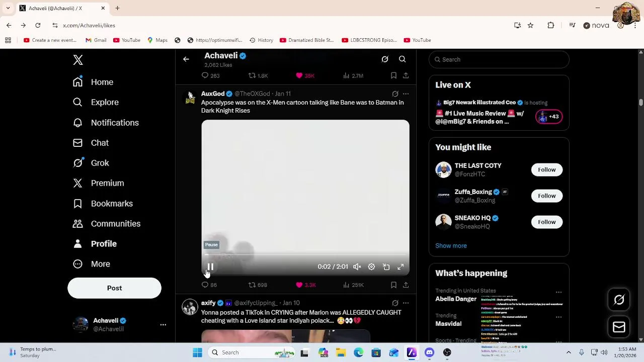Show hidden tray icons chevron
Image resolution: width=644 pixels, height=362 pixels.
(569, 352)
